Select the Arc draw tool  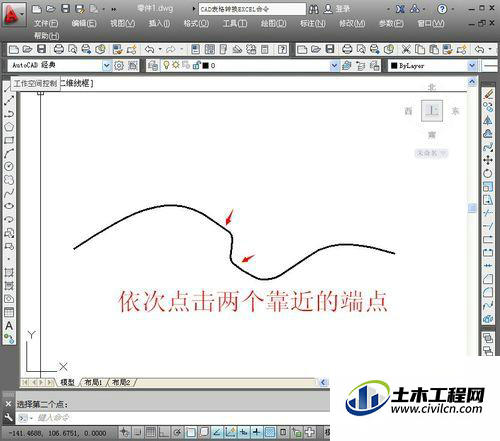coord(9,153)
